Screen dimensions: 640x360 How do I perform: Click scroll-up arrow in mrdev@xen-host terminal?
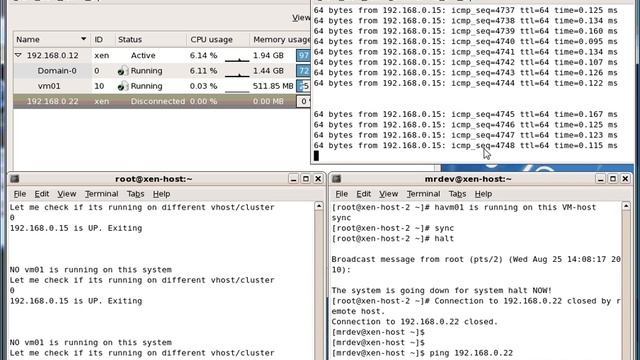pyautogui.click(x=626, y=206)
